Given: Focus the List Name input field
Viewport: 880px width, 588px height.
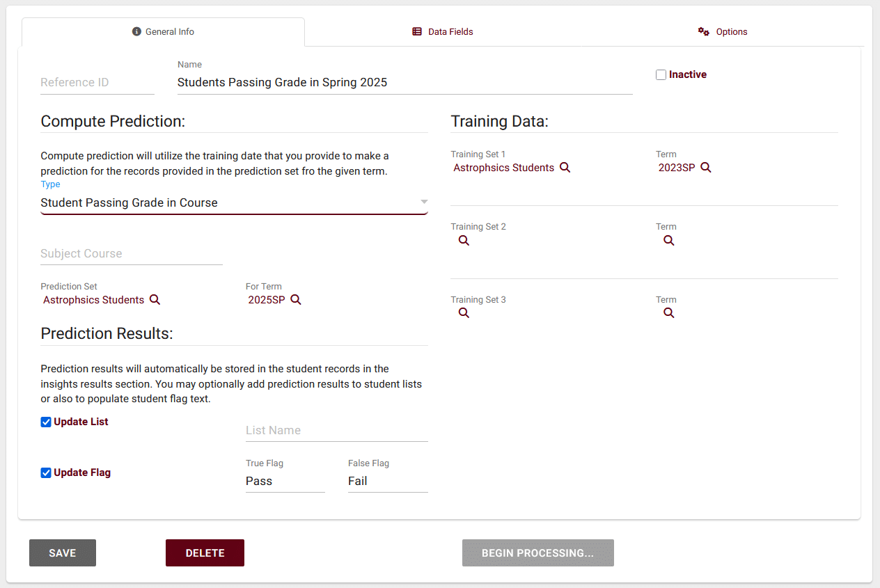Looking at the screenshot, I should (x=336, y=431).
